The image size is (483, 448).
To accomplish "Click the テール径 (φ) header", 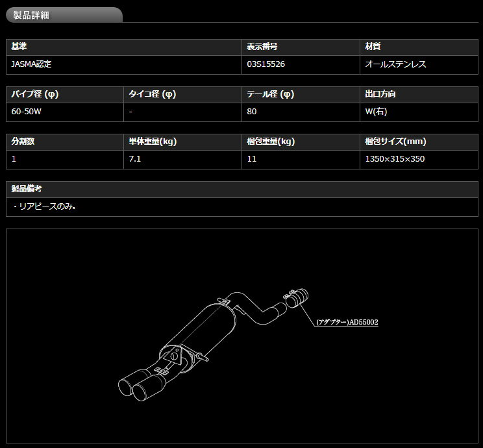I will 270,94.
